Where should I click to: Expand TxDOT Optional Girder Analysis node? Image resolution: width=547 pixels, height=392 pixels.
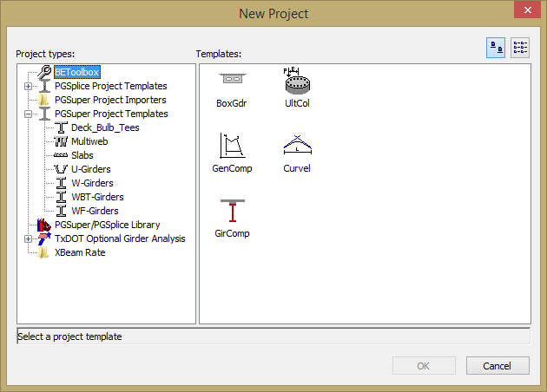28,238
